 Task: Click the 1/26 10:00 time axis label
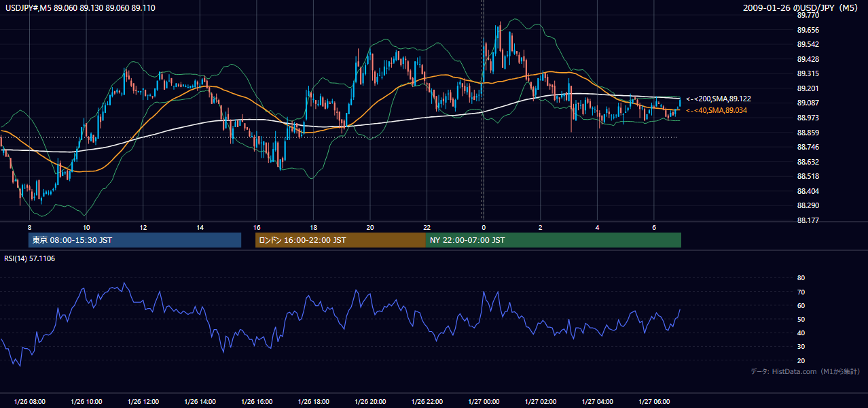pos(86,402)
